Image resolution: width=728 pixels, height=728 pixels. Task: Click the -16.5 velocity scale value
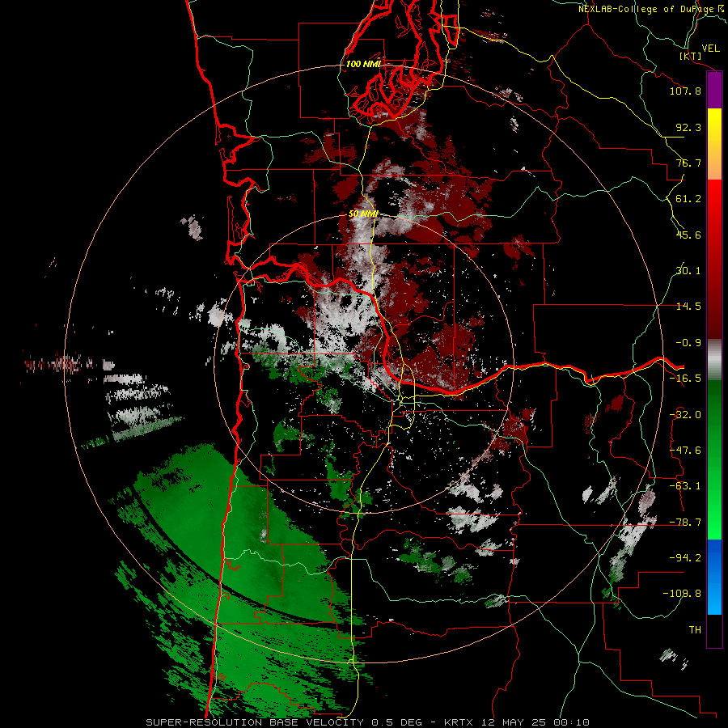tap(685, 379)
